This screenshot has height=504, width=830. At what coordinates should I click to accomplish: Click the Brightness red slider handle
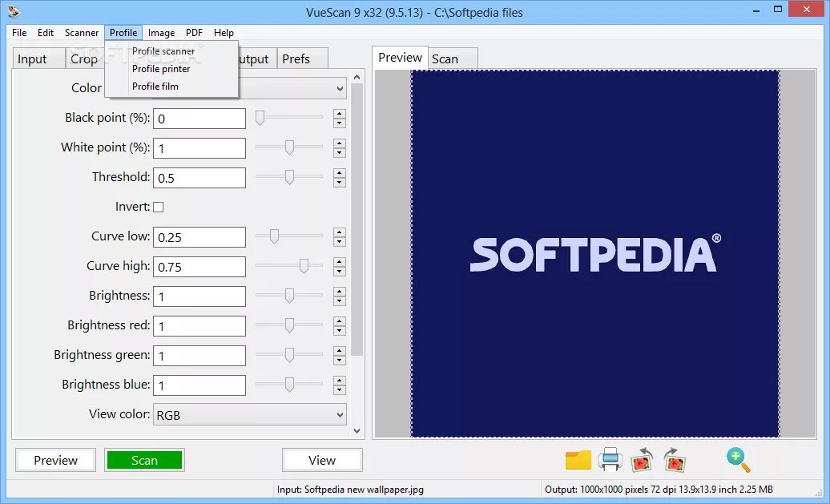[x=289, y=325]
